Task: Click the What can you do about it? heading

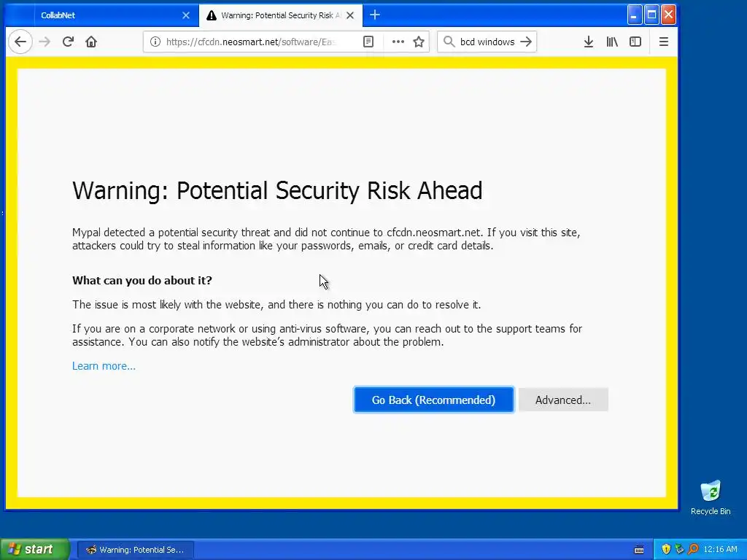Action: click(x=142, y=280)
